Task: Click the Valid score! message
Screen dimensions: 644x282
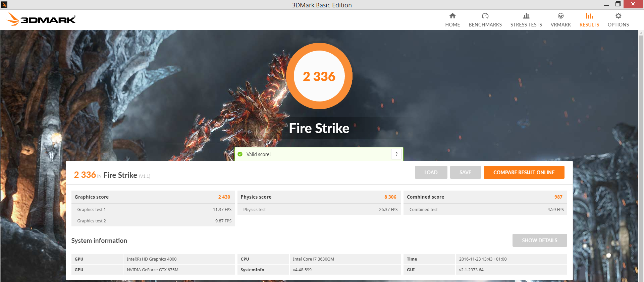Action: pos(259,154)
